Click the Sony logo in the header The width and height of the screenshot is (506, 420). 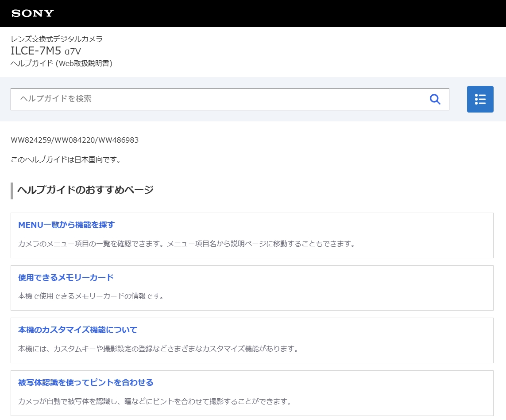tap(32, 13)
